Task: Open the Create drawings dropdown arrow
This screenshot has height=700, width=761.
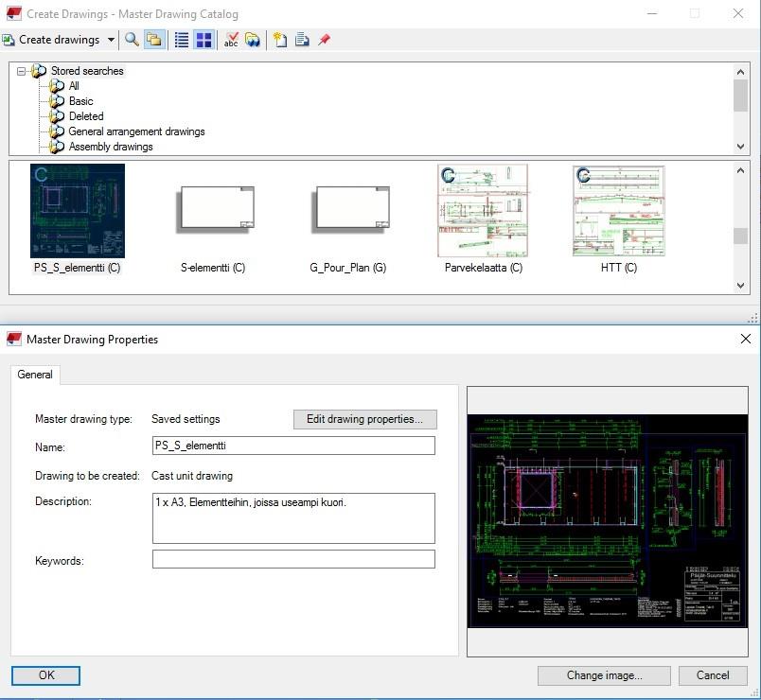Action: click(x=111, y=40)
